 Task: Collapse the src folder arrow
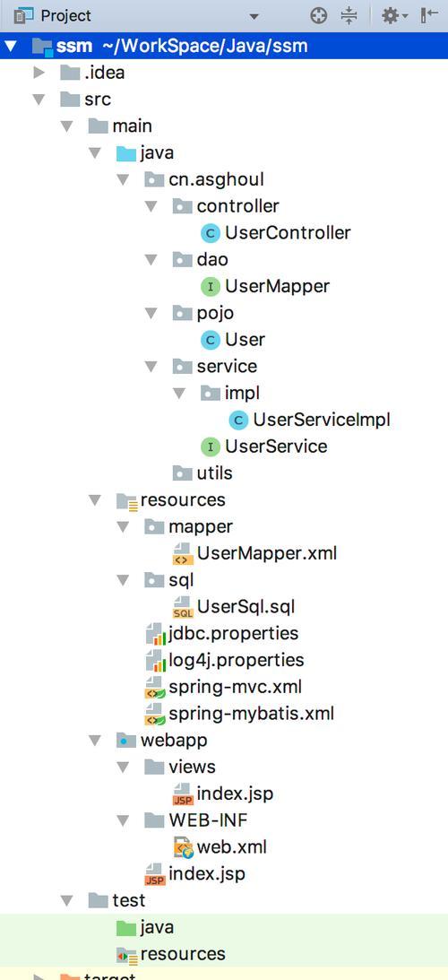tap(39, 100)
